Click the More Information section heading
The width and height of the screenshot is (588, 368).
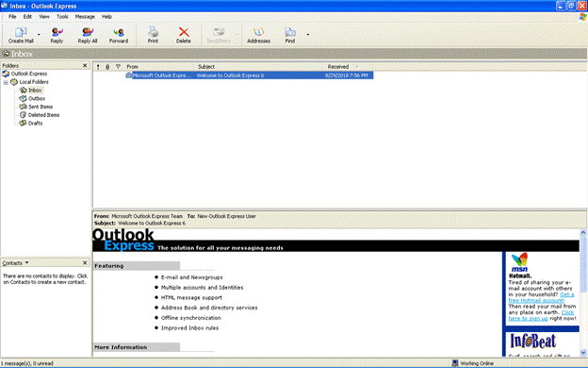click(x=121, y=347)
